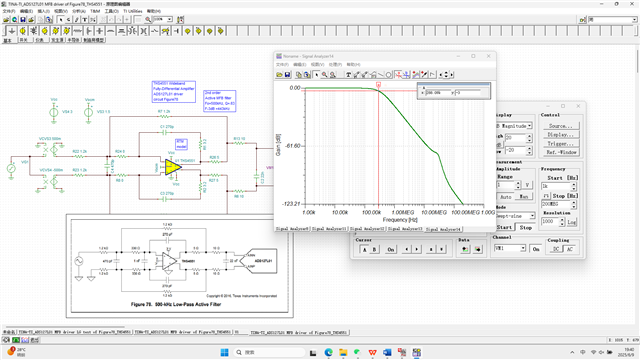This screenshot has width=640, height=360.
Task: Toggle cursor On button in Cursor panel
Action: click(x=391, y=249)
